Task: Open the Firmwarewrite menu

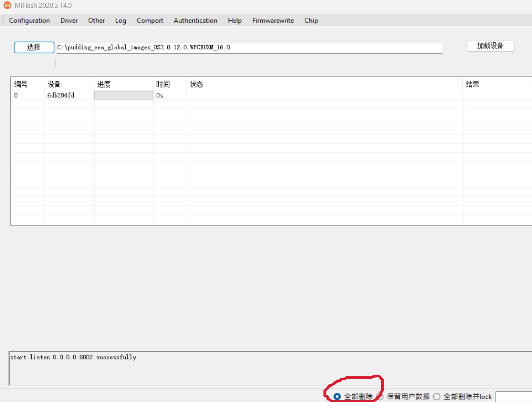Action: click(273, 21)
